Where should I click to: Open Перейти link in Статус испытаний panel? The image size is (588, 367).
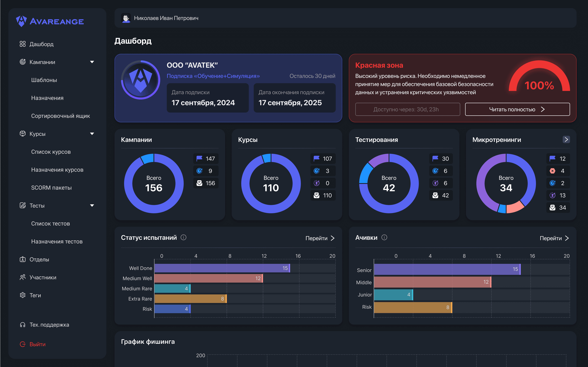(320, 238)
